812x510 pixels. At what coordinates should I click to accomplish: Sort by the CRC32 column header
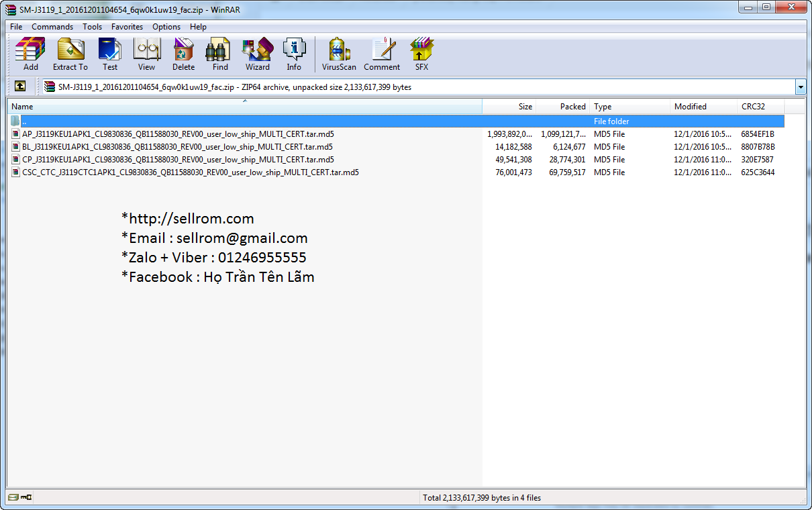coord(761,107)
